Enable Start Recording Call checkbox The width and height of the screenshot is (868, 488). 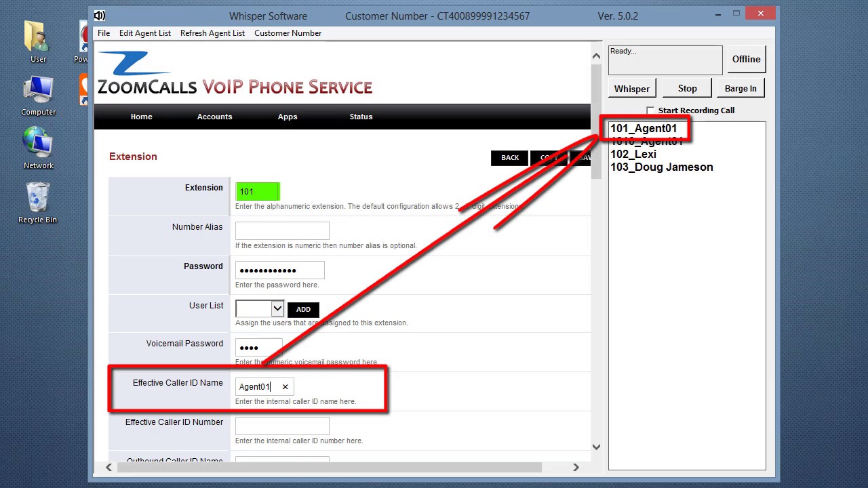point(650,110)
